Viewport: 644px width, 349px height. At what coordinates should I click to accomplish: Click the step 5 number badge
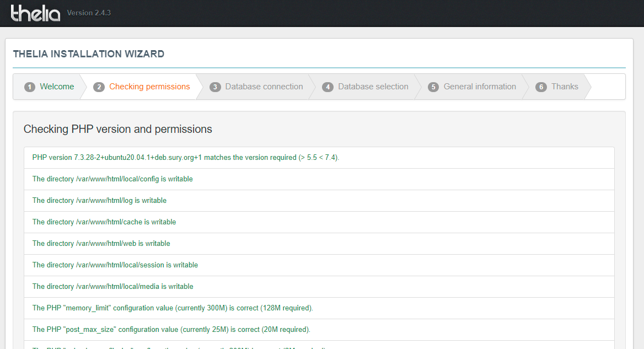click(x=433, y=87)
